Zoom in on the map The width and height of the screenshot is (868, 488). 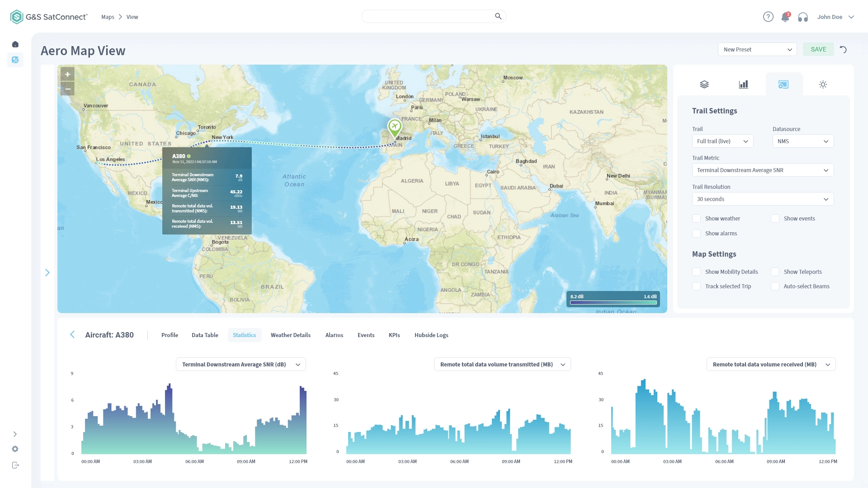point(67,74)
